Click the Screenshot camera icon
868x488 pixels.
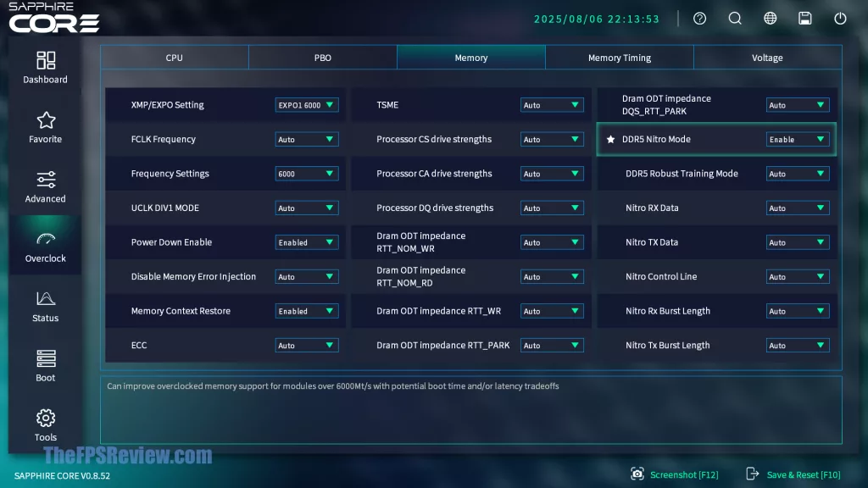point(637,474)
